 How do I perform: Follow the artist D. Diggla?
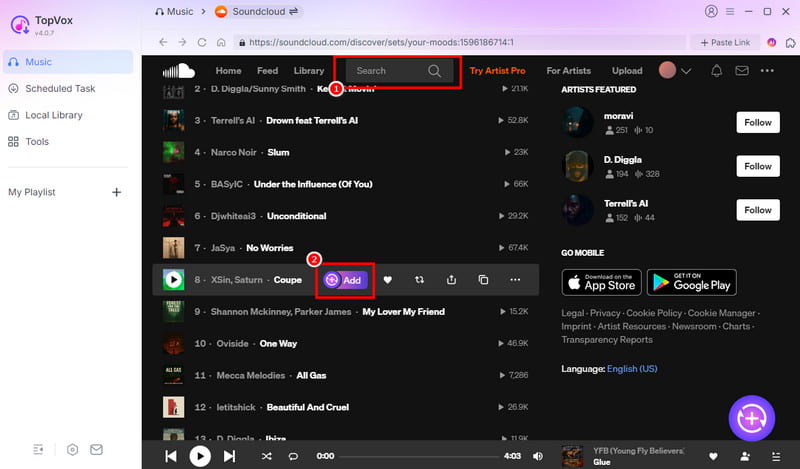(758, 166)
